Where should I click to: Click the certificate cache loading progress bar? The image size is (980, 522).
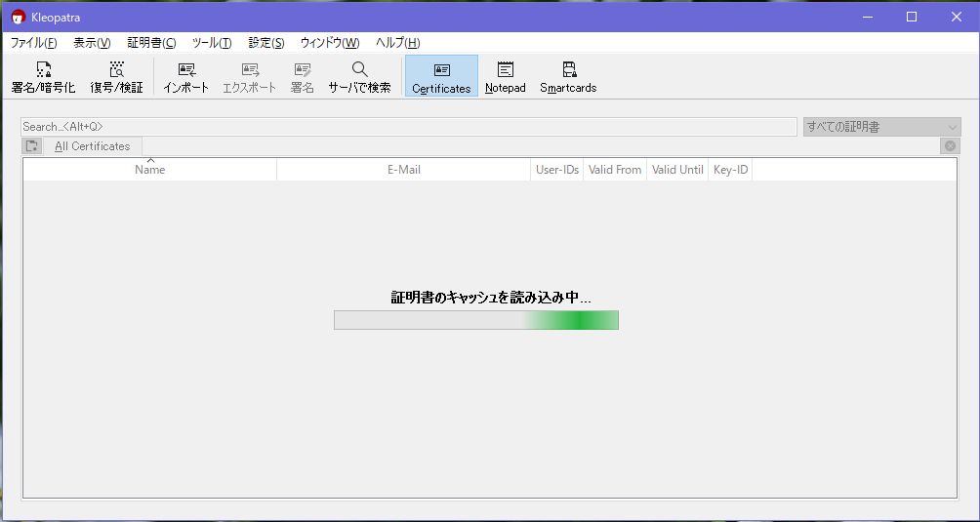coord(476,320)
